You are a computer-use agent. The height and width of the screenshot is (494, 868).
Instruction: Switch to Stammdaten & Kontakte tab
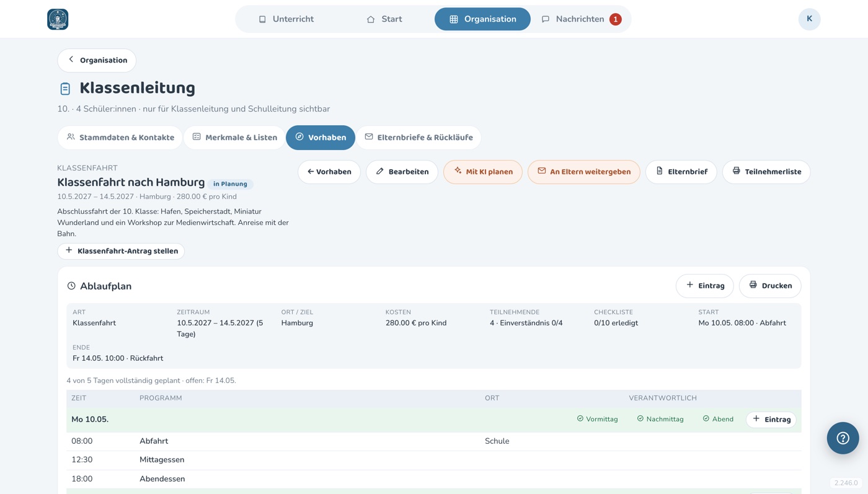pyautogui.click(x=120, y=138)
